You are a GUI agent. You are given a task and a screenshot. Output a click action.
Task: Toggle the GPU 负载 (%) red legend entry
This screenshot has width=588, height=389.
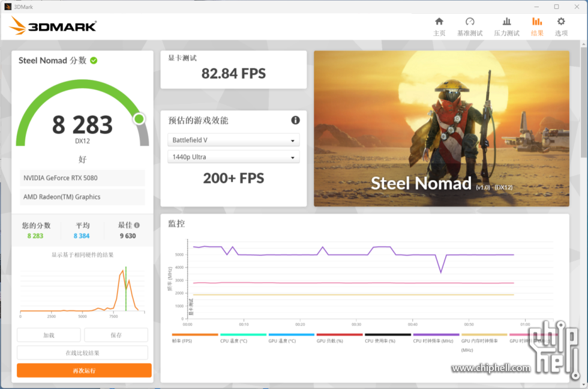pos(340,338)
